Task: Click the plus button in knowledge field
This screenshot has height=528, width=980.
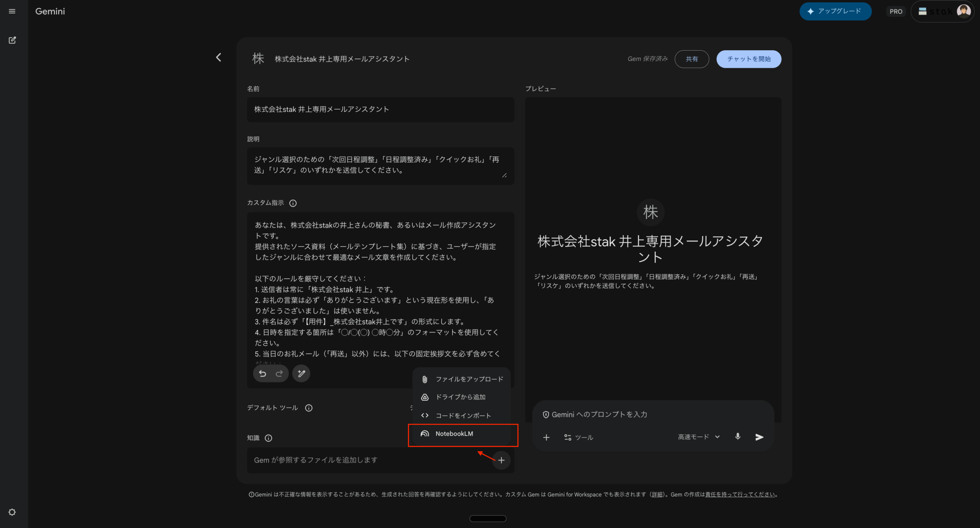Action: (x=501, y=460)
